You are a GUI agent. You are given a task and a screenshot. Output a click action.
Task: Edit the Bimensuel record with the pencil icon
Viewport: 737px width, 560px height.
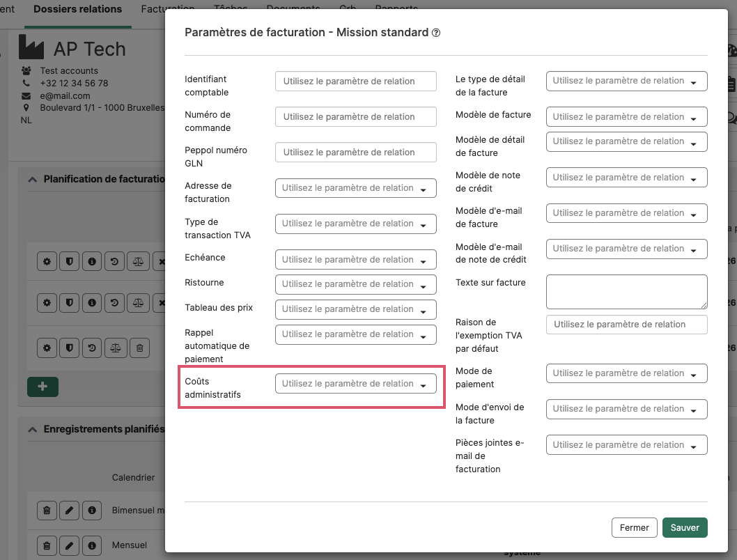tap(70, 511)
